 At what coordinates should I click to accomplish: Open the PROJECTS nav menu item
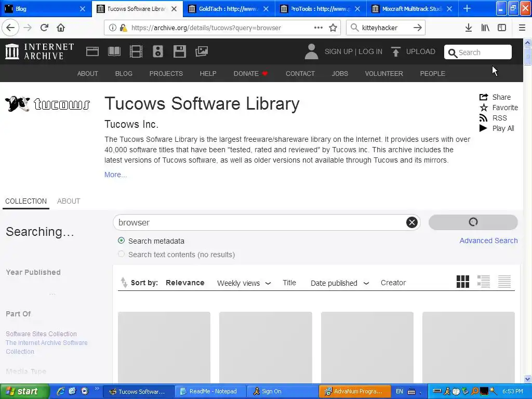166,74
